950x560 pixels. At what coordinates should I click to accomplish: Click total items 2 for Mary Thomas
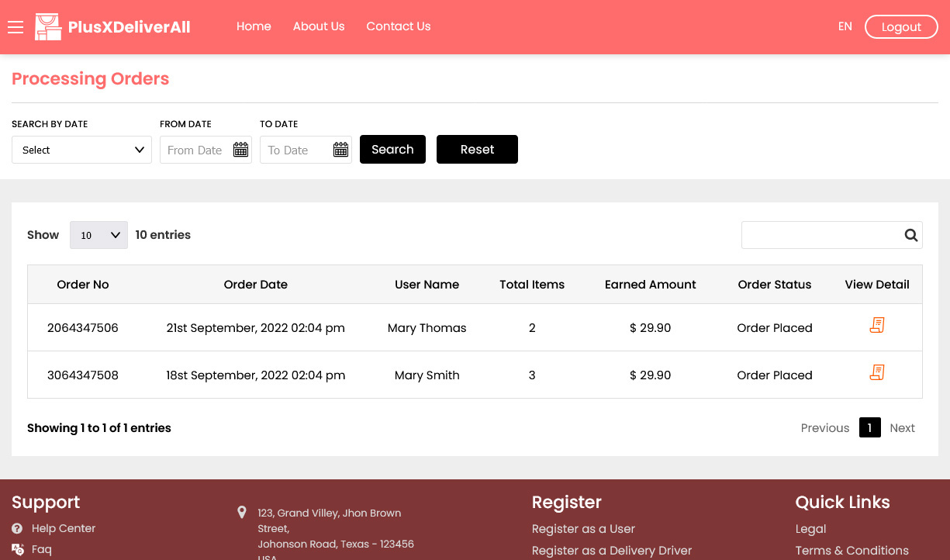point(532,328)
